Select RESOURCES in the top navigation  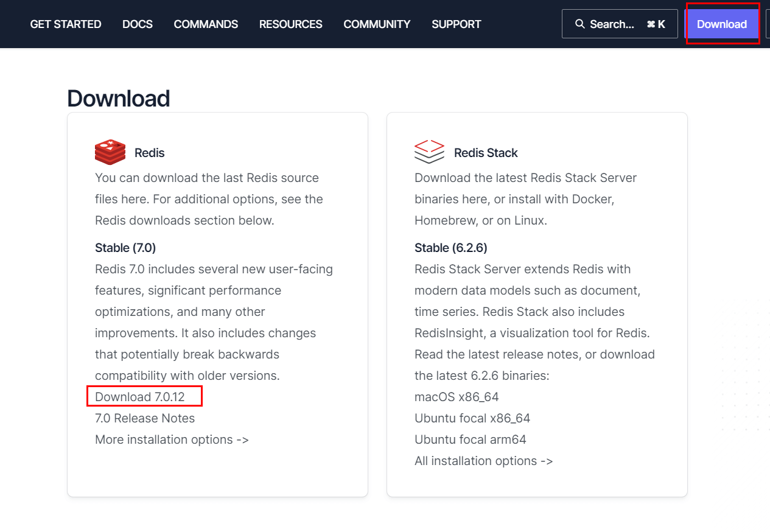(290, 24)
